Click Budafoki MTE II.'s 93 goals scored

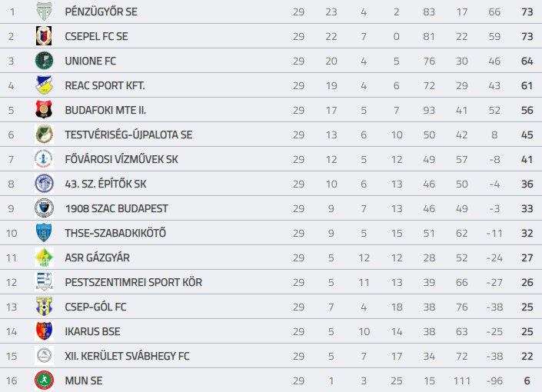(429, 110)
